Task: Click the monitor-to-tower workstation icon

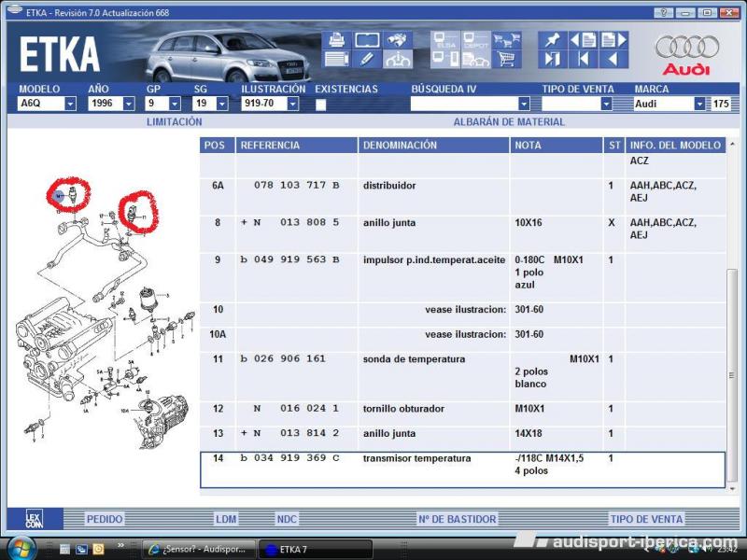Action: coord(445,59)
